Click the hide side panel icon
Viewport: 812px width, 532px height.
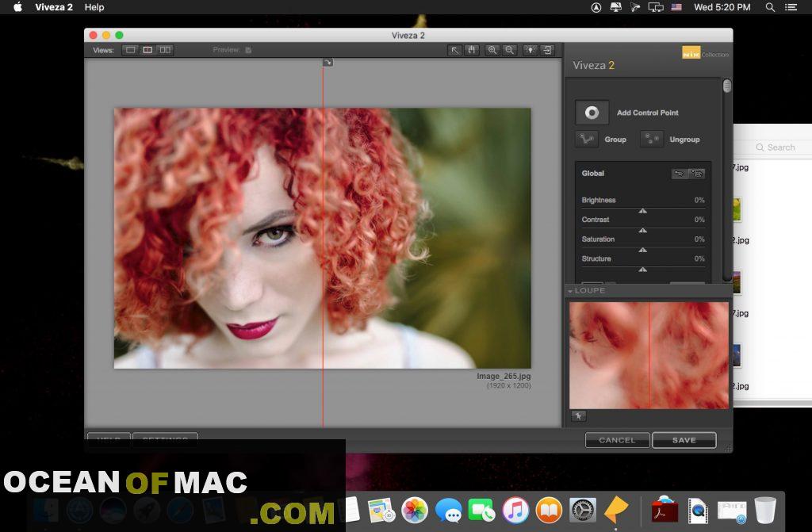tap(548, 50)
